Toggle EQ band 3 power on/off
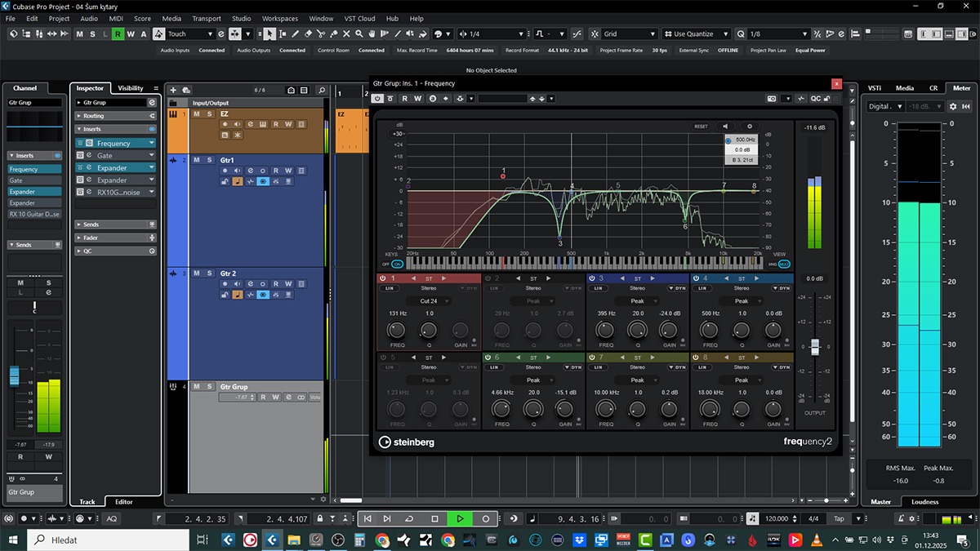980x551 pixels. pos(591,278)
